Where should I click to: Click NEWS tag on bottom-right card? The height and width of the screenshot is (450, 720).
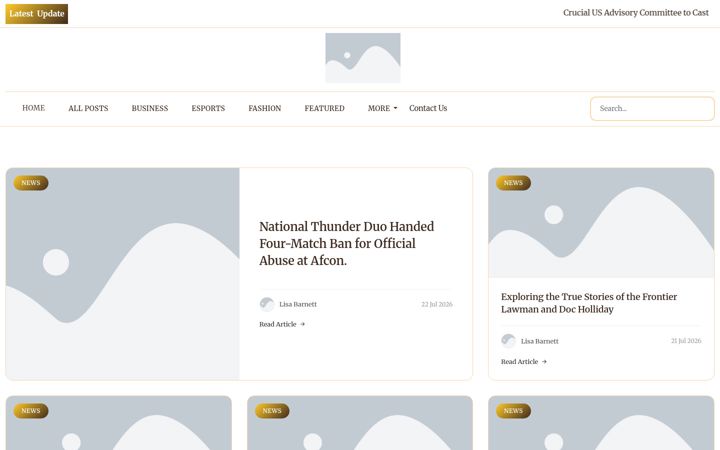click(x=513, y=411)
